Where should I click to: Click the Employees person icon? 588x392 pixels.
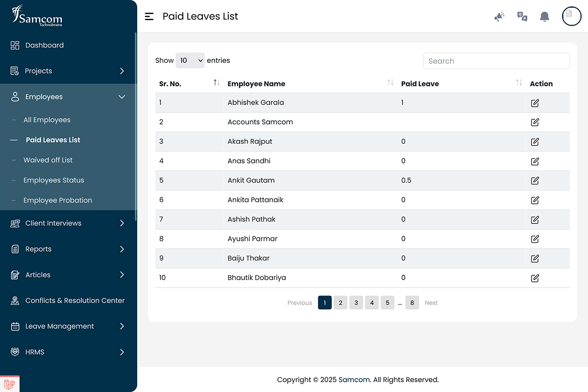tap(15, 97)
